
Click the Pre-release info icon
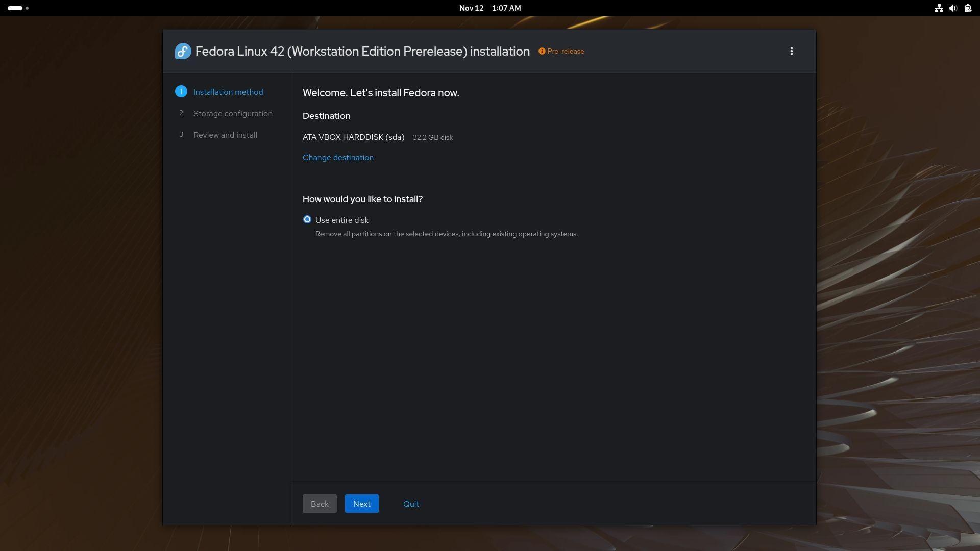coord(542,51)
